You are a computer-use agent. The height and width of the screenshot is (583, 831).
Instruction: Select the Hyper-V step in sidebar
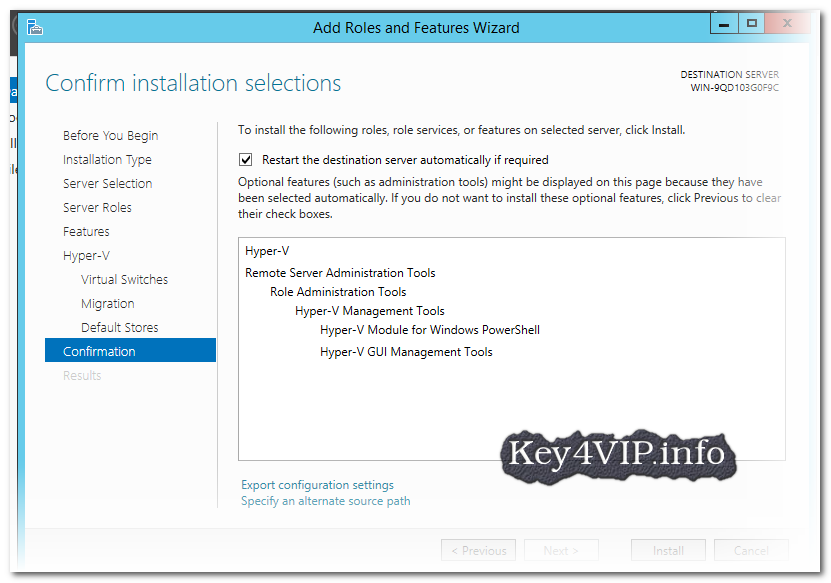point(86,255)
